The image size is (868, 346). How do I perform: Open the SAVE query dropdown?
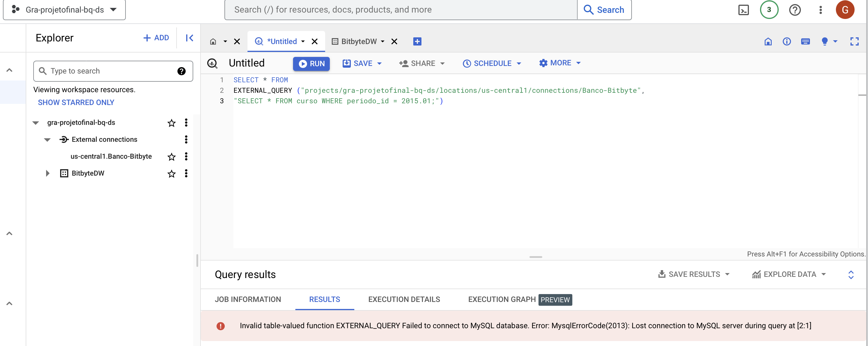(x=379, y=62)
